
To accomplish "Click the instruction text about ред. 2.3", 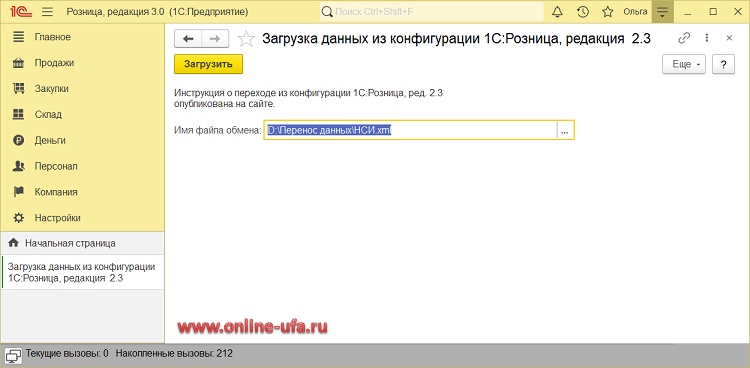I will (x=309, y=98).
